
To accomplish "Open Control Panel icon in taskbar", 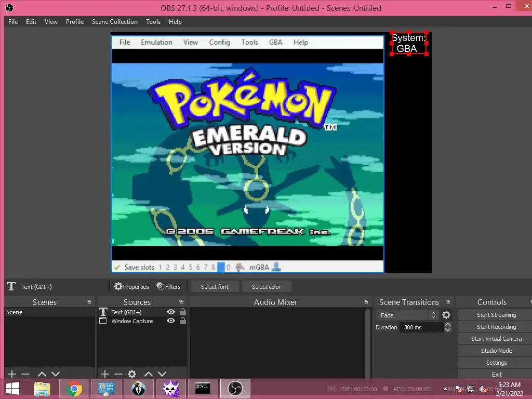I will click(106, 389).
